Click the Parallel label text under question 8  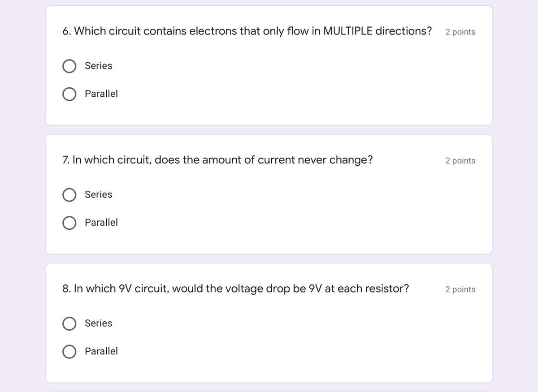point(101,351)
